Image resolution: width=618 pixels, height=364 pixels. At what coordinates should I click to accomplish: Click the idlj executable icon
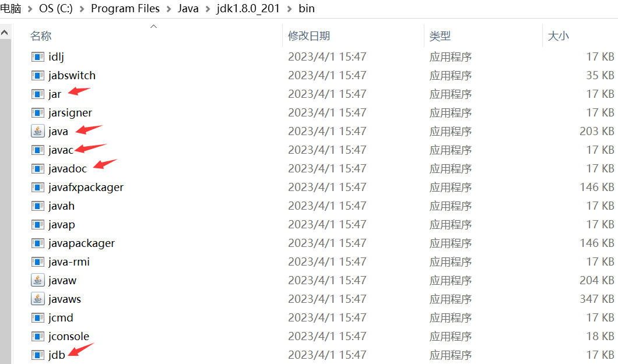coord(37,56)
